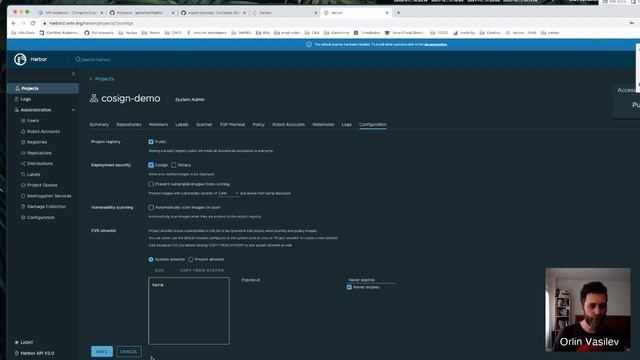Click the Pull requests bookmark
The width and height of the screenshot is (640, 360).
tap(99, 33)
